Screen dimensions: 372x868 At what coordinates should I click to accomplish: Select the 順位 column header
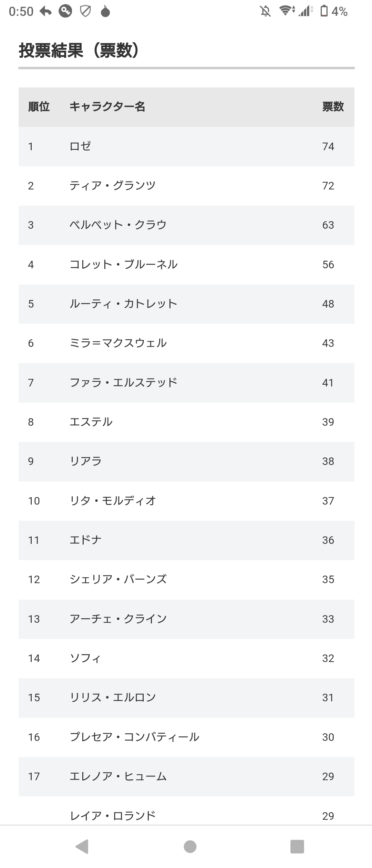point(39,107)
